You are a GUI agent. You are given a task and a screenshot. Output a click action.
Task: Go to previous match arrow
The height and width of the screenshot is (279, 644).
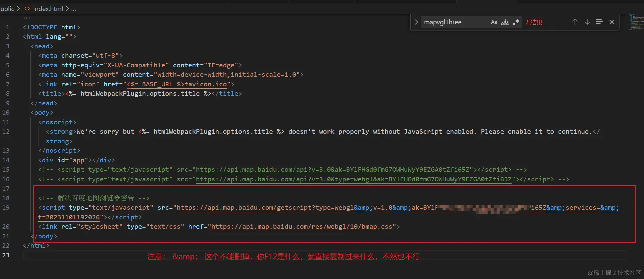(575, 22)
